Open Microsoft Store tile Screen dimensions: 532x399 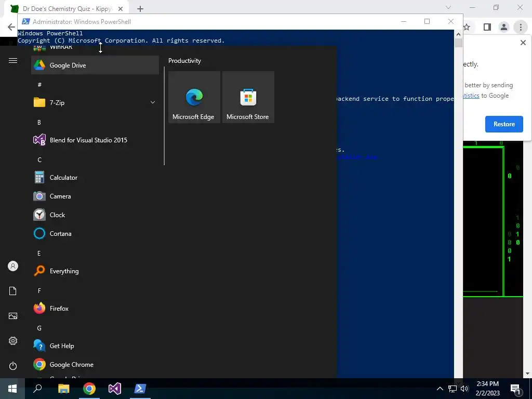248,97
